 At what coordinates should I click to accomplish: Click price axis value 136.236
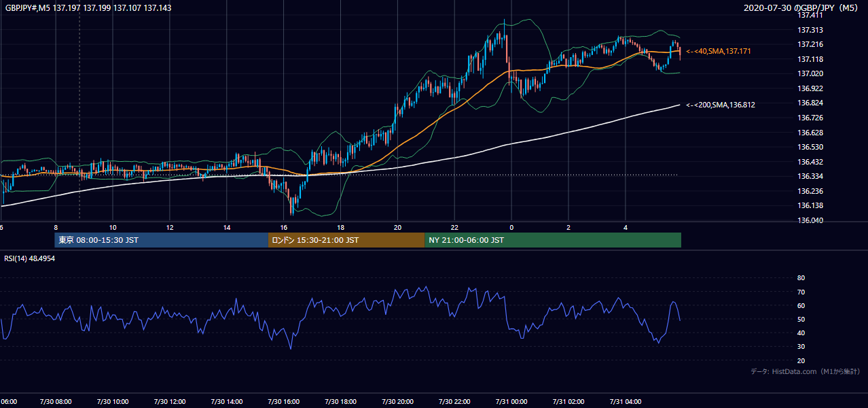[810, 191]
